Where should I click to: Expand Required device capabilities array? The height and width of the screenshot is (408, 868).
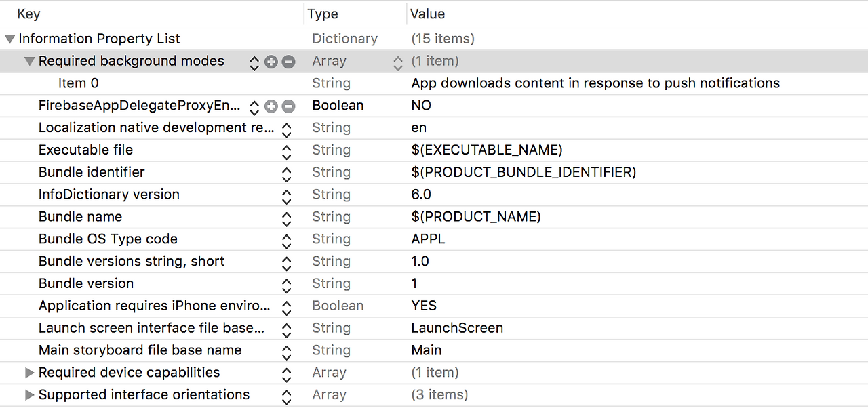29,373
